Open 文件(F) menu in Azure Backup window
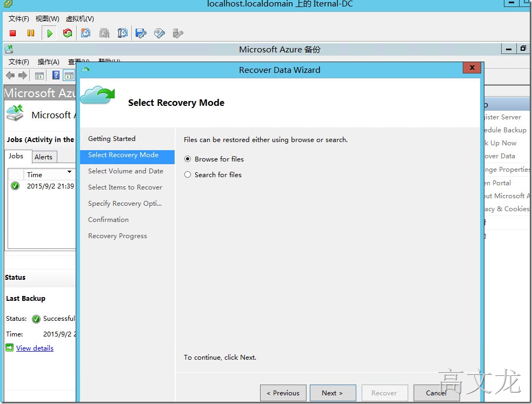The image size is (532, 404). tap(19, 62)
